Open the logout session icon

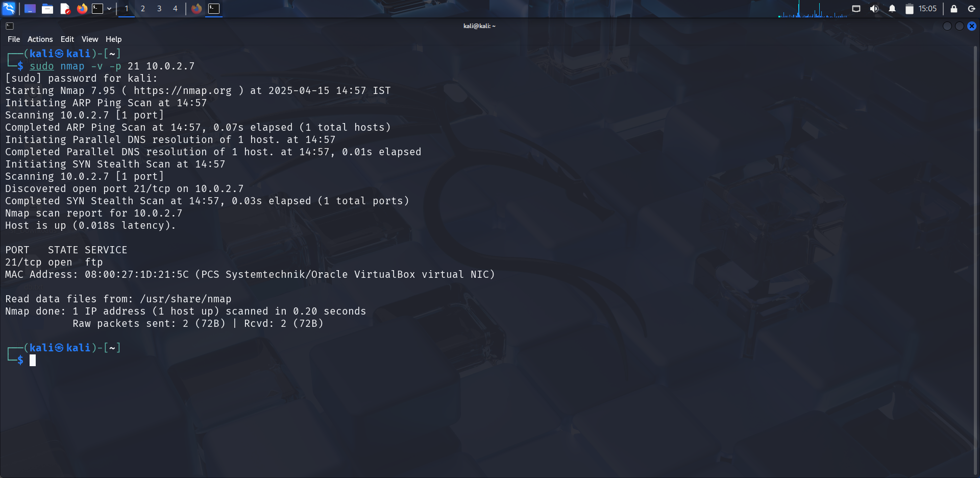pos(971,9)
